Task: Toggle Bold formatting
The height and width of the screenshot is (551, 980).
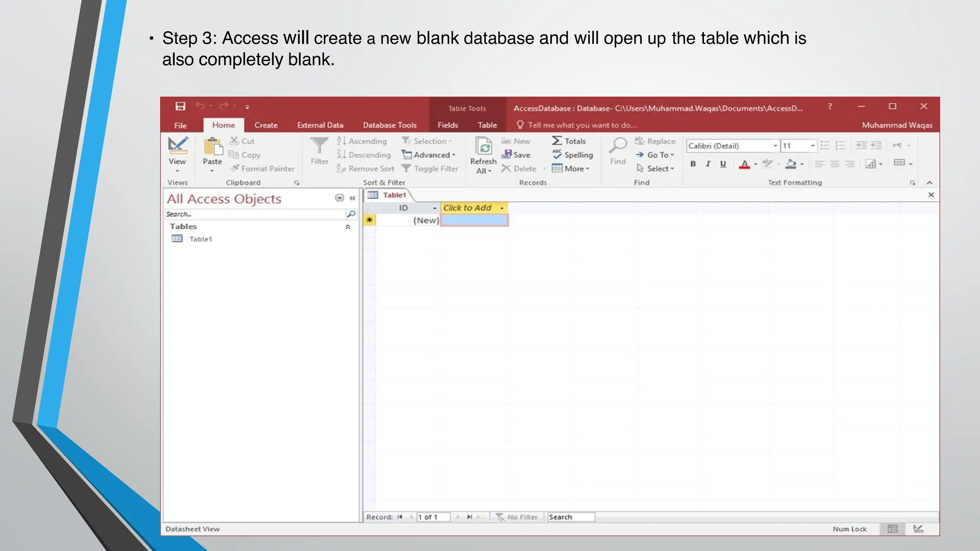Action: point(693,164)
